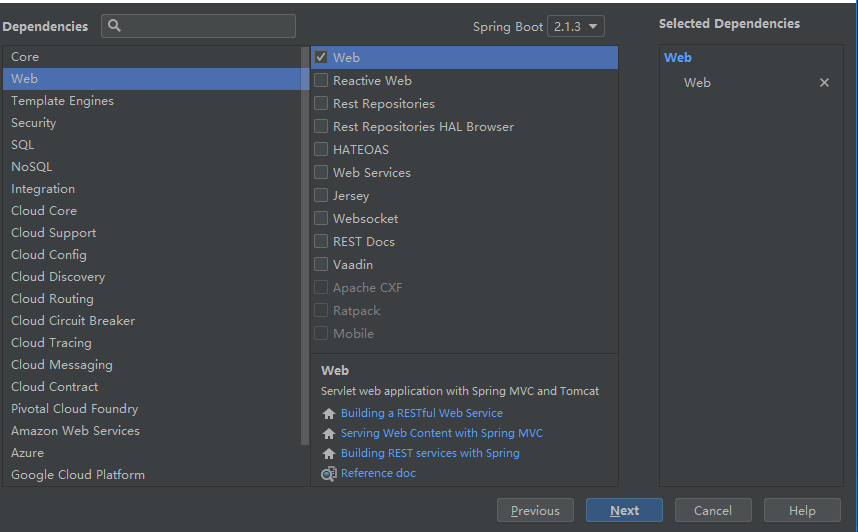
Task: Select the SQL category
Action: [152, 144]
